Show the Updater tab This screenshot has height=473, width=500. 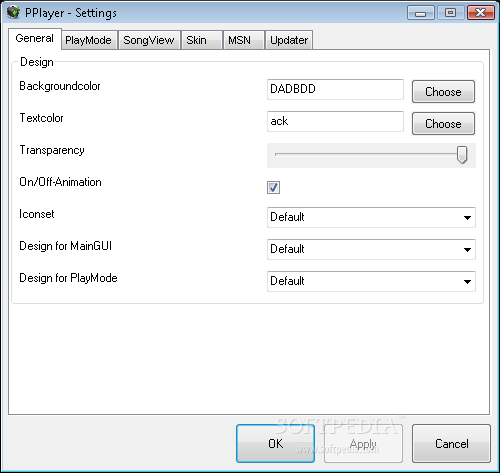point(289,40)
